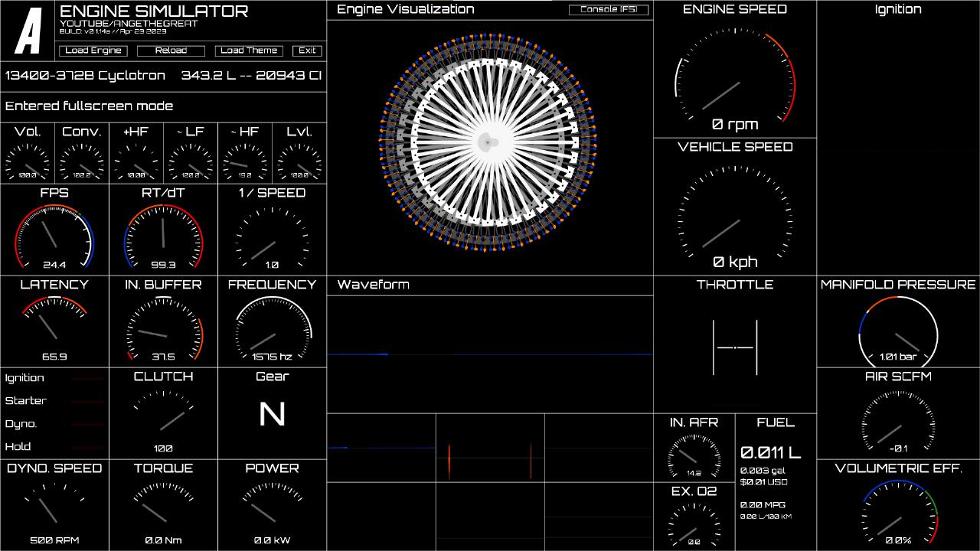
Task: Click the radial engine visualization
Action: tap(488, 142)
